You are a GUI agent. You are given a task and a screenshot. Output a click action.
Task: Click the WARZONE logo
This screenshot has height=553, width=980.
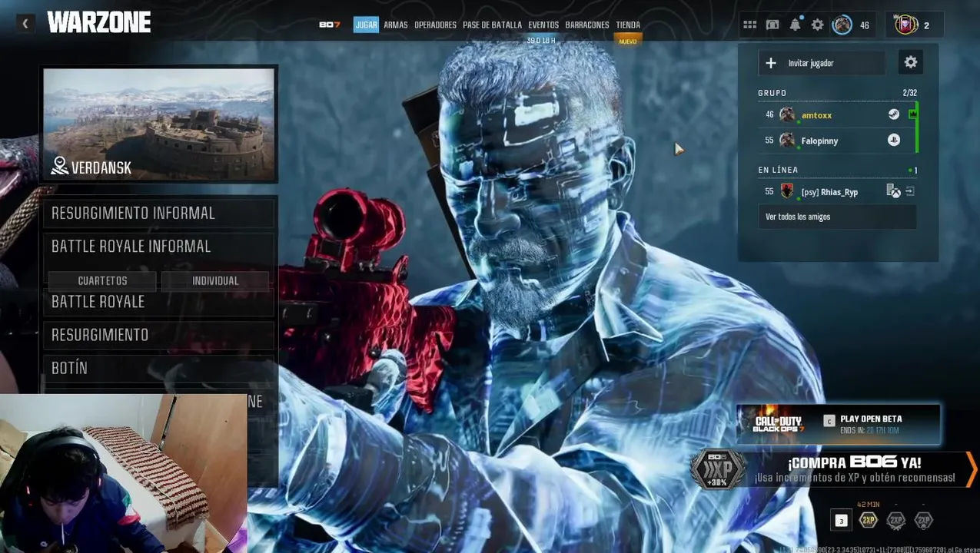point(98,23)
